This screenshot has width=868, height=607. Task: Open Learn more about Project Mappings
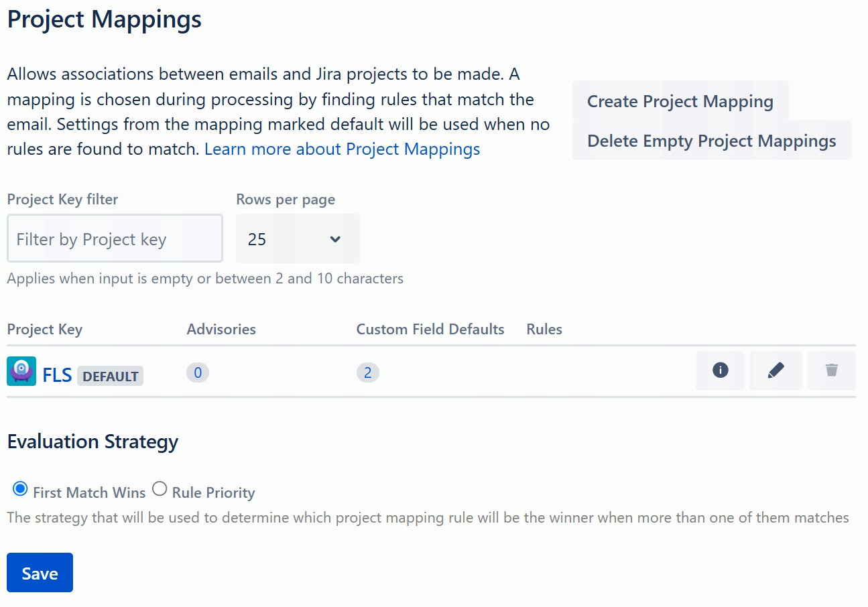[x=342, y=149]
